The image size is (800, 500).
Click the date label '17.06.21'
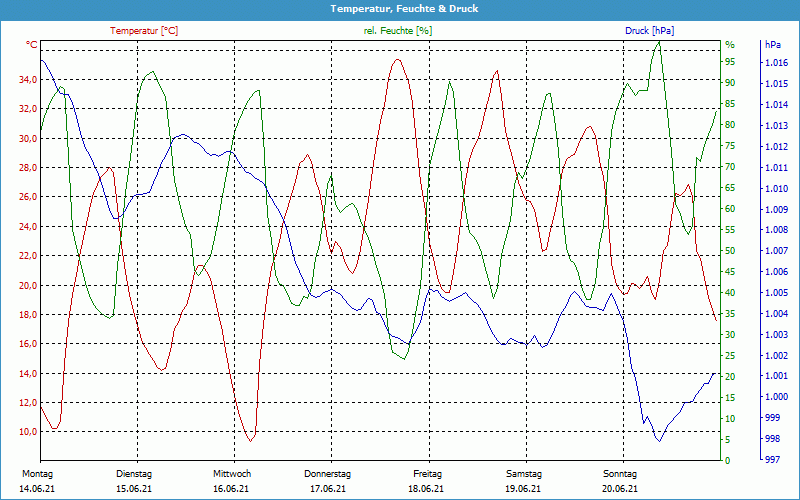coord(328,489)
